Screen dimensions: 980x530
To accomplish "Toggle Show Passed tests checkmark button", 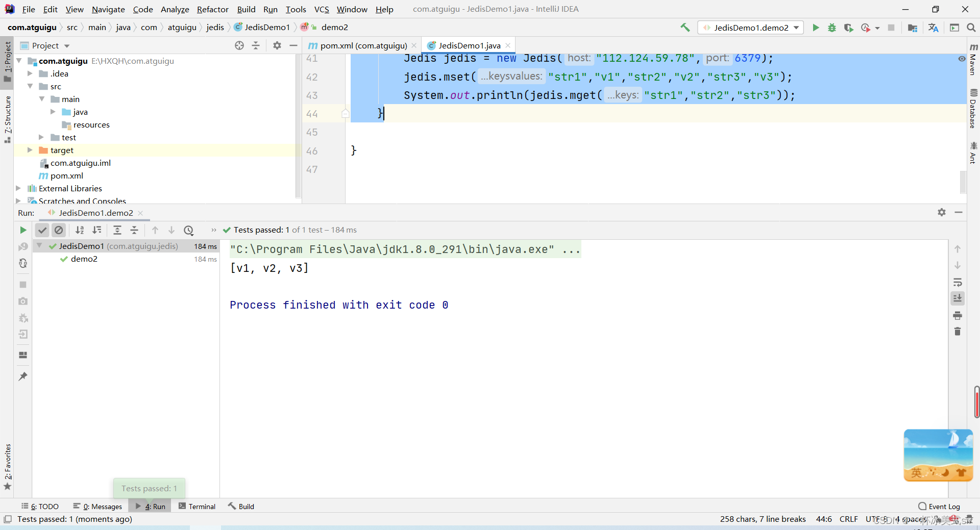I will 42,230.
